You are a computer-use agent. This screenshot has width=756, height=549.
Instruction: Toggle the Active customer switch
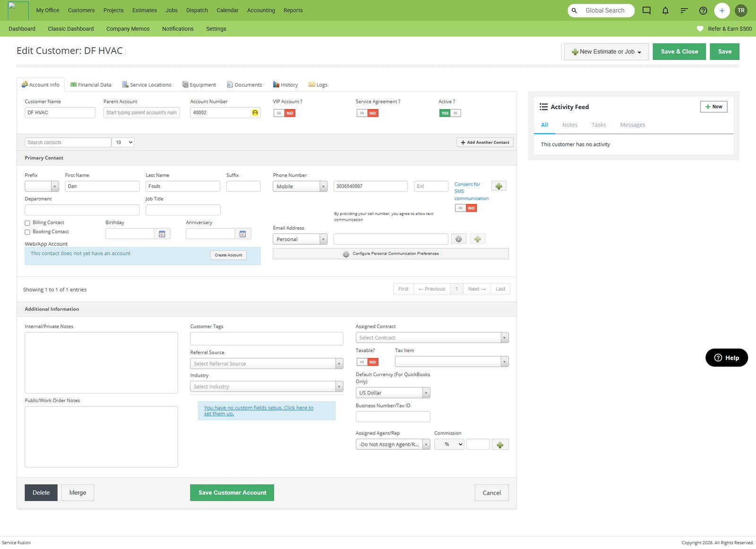click(450, 113)
